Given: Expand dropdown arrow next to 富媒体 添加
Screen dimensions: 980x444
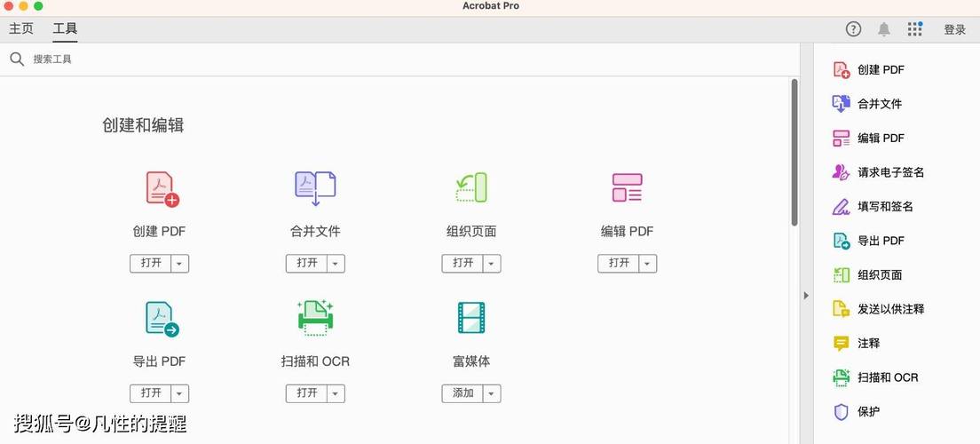Looking at the screenshot, I should [x=491, y=394].
